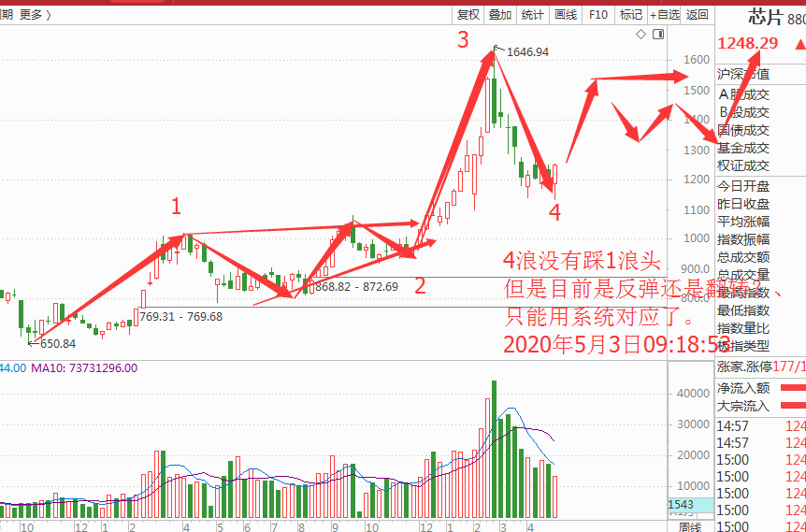Screen dimensions: 806x532
Task: Click the 芯片 sector title
Action: click(765, 17)
